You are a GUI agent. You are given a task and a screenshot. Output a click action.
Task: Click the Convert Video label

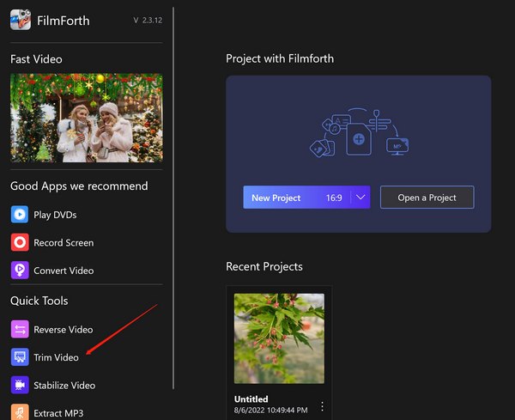click(x=64, y=271)
